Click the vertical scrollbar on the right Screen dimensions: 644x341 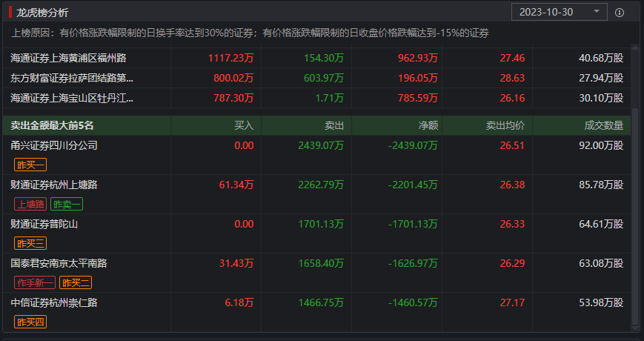pyautogui.click(x=634, y=222)
